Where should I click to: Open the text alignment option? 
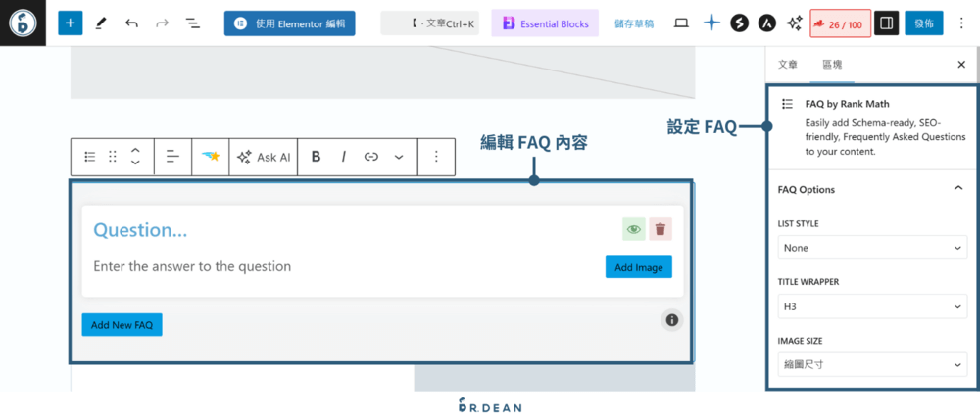[172, 157]
